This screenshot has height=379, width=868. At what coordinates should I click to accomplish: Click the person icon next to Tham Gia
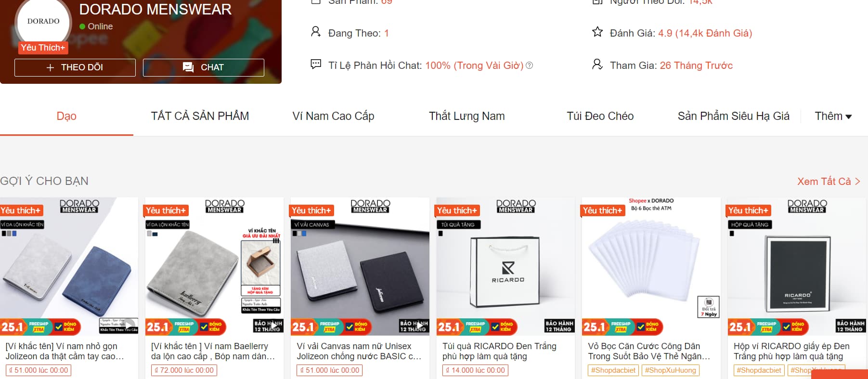(x=597, y=64)
